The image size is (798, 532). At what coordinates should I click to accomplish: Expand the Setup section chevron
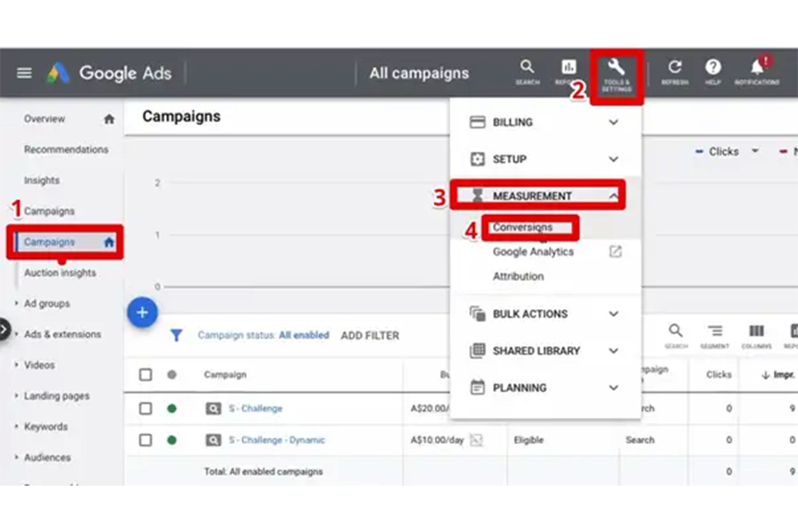pyautogui.click(x=613, y=159)
